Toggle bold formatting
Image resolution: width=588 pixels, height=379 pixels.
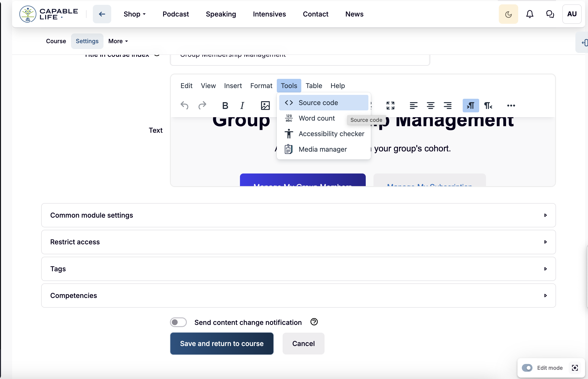pos(225,106)
